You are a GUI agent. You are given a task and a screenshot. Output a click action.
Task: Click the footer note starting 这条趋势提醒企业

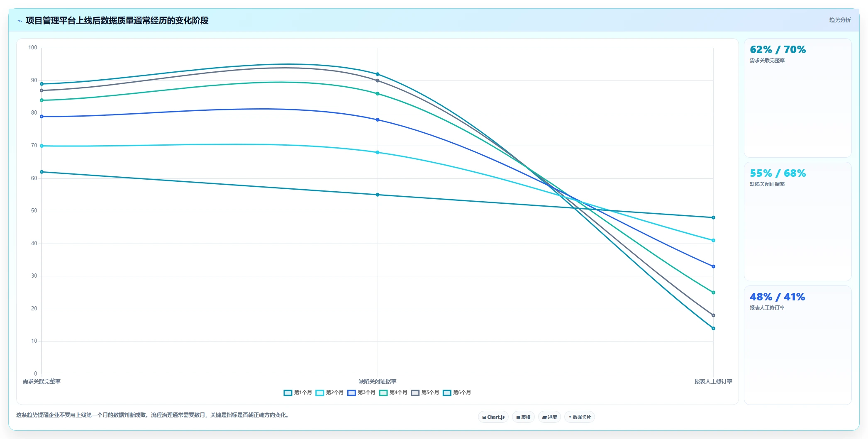pyautogui.click(x=153, y=415)
